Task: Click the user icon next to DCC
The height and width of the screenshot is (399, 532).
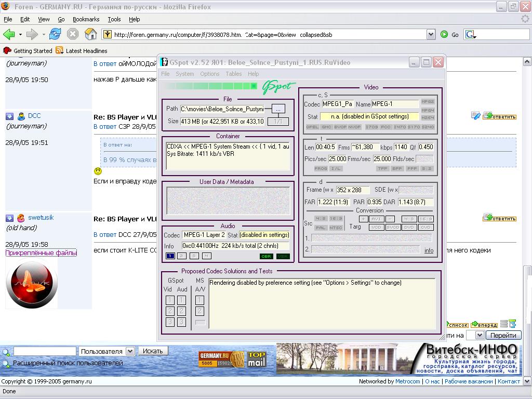Action: [21, 116]
